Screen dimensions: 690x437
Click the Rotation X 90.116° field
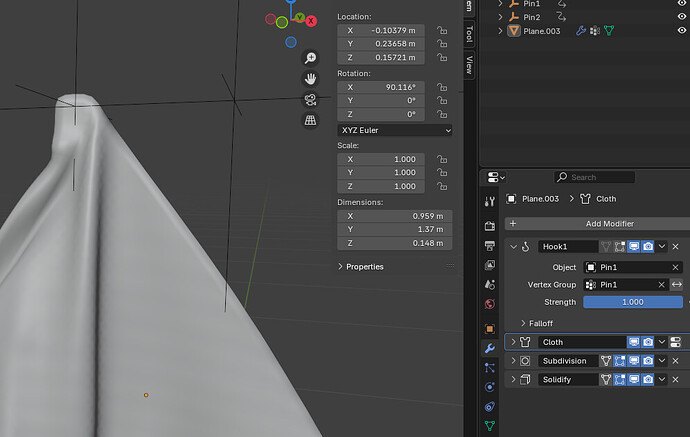pos(381,87)
